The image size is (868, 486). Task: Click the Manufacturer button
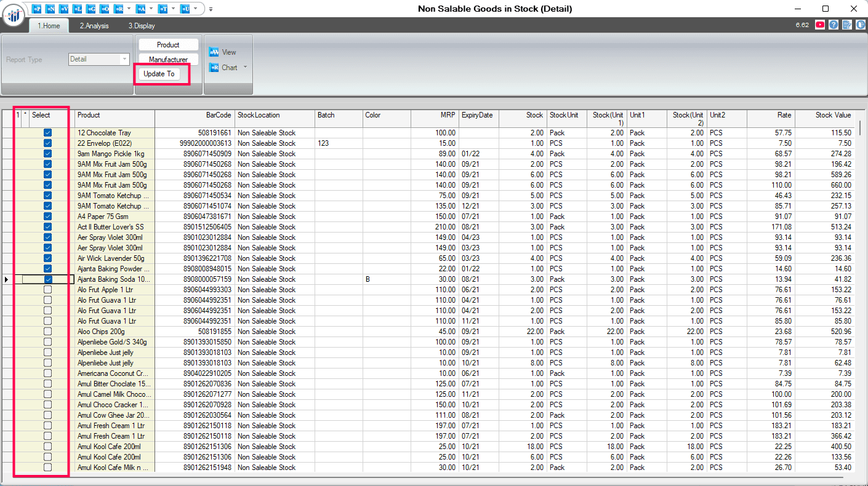tap(168, 59)
